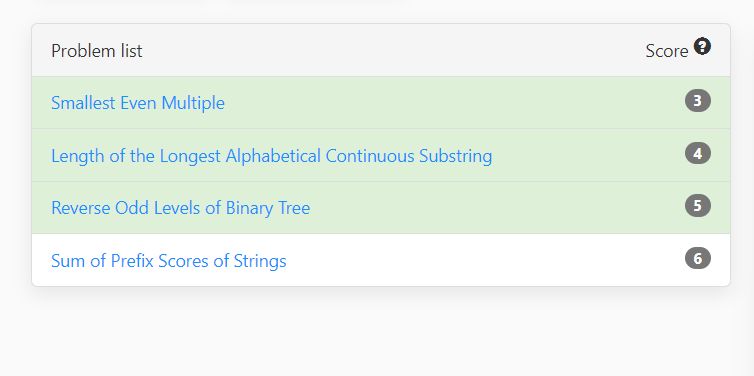Viewport: 754px width, 376px height.
Task: Click the score badge showing 6
Action: [698, 259]
